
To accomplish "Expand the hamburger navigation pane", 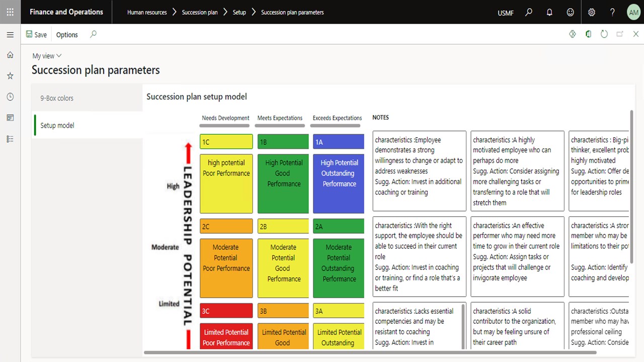I will (10, 35).
